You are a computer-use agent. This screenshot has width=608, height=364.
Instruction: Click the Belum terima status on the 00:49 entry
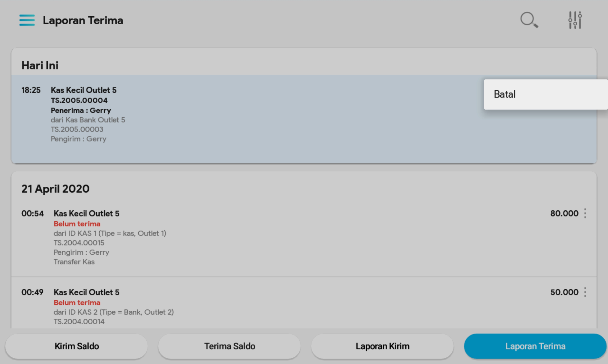click(x=77, y=303)
